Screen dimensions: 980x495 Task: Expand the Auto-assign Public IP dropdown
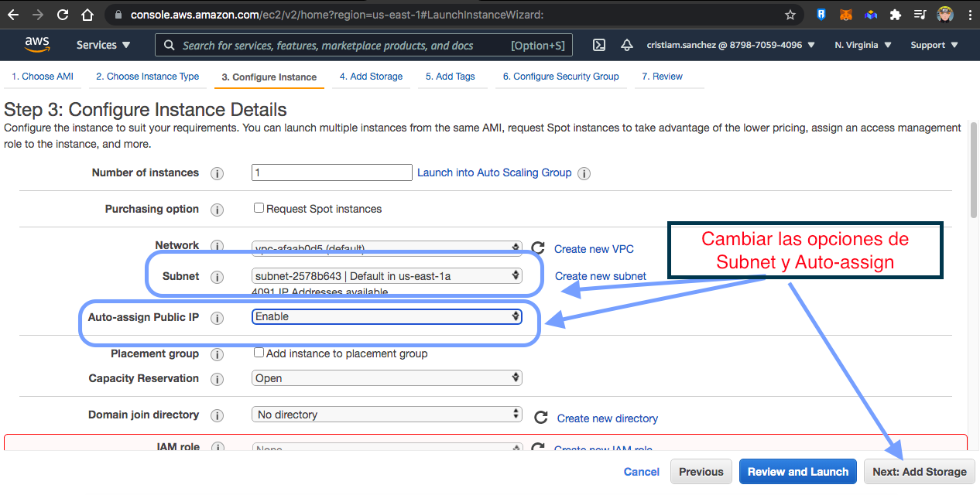tap(387, 316)
